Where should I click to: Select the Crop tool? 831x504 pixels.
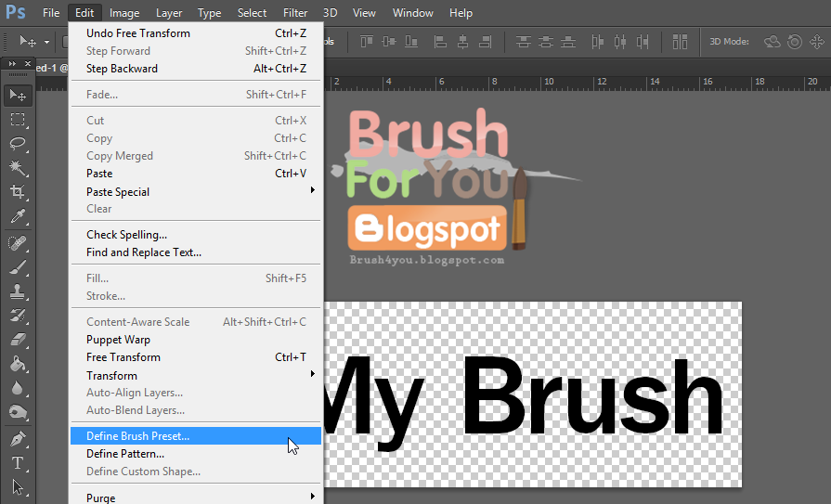18,192
